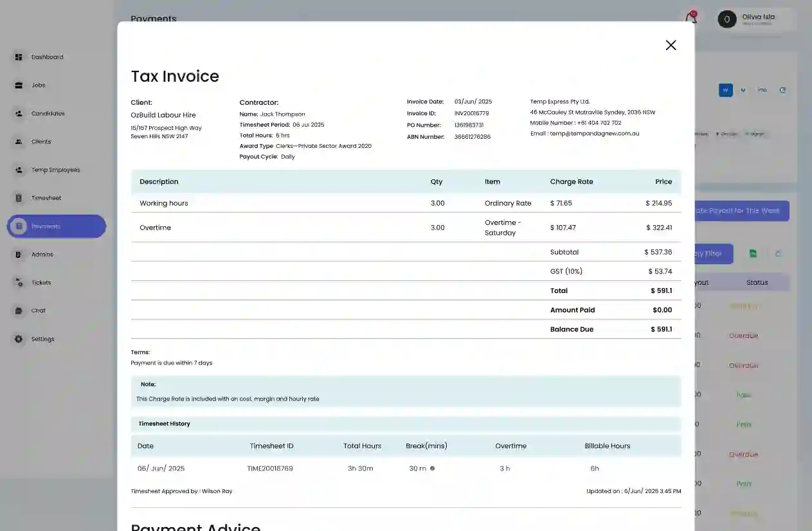Click the Apply Filter button

714,254
